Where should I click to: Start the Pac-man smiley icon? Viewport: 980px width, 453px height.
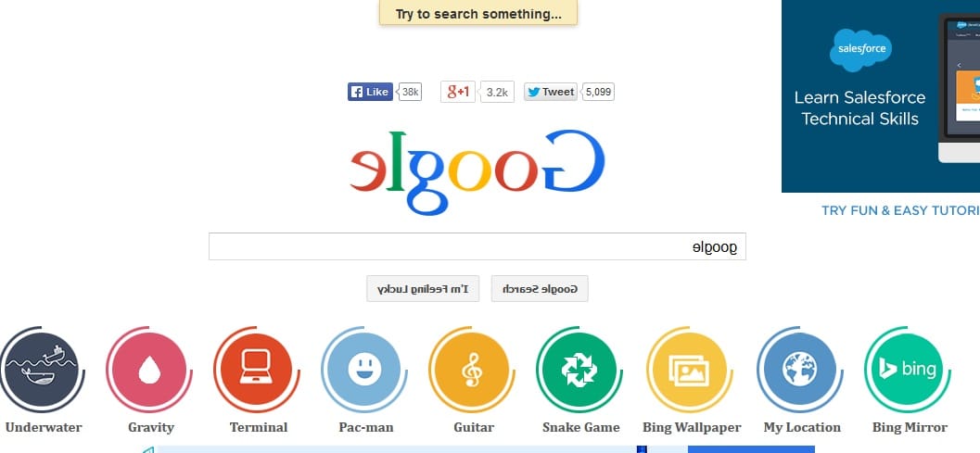tap(364, 370)
